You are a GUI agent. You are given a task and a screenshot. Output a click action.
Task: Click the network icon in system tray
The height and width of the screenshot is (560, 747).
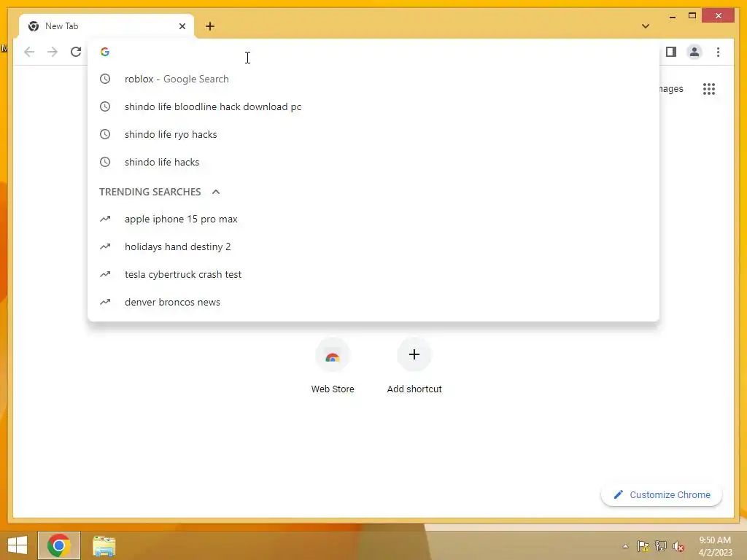tap(661, 546)
